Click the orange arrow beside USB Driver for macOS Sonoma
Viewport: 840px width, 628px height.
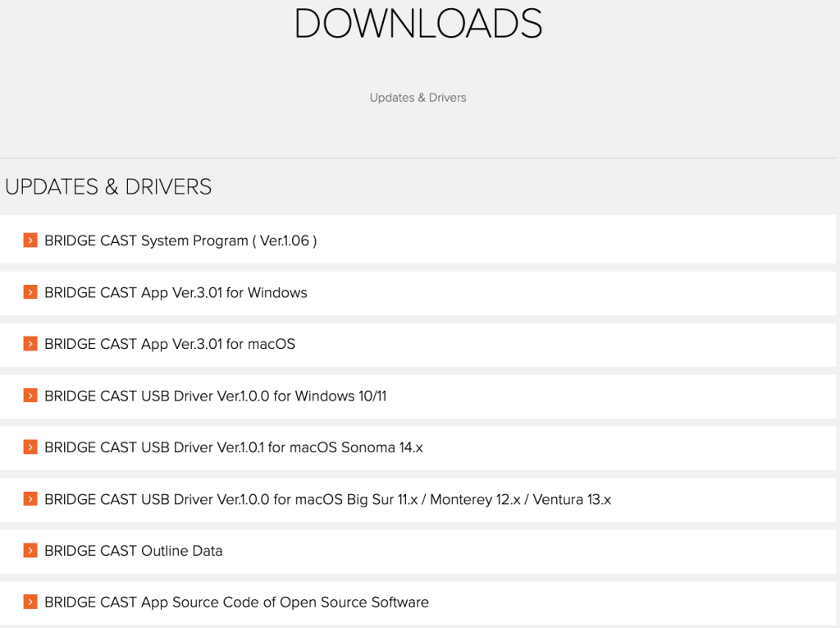(x=30, y=447)
